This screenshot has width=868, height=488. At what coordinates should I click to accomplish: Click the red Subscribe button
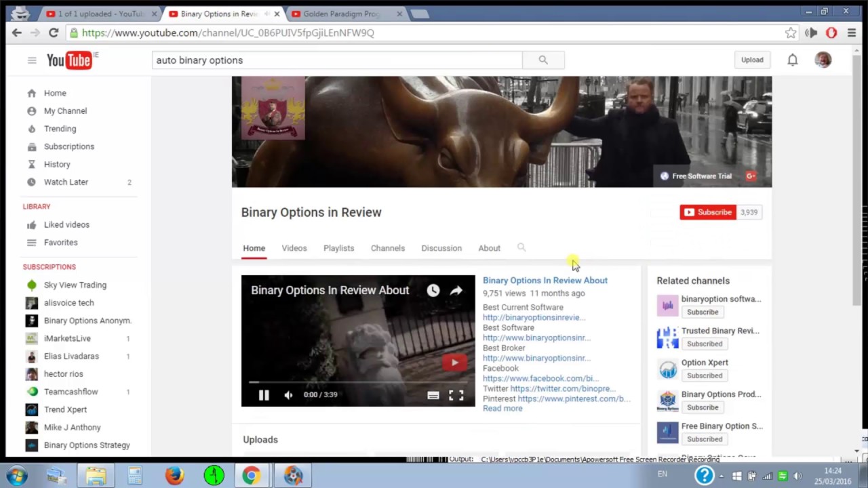pyautogui.click(x=708, y=212)
